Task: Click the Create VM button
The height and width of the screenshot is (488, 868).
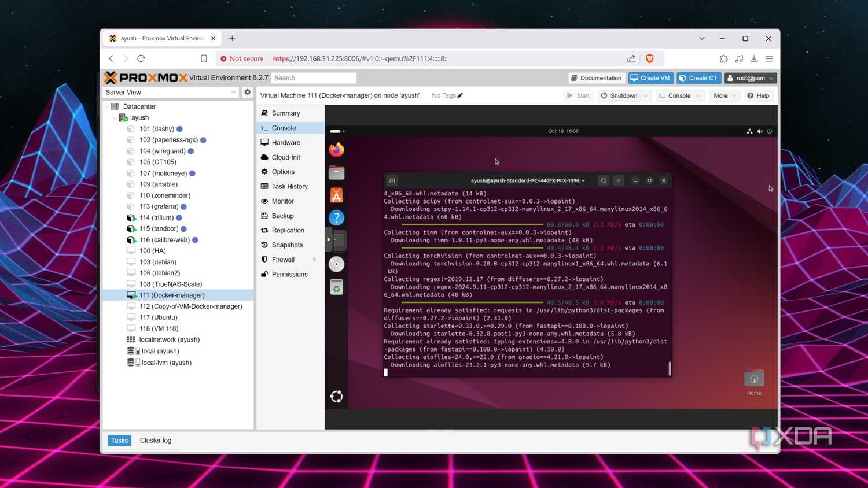Action: [650, 78]
